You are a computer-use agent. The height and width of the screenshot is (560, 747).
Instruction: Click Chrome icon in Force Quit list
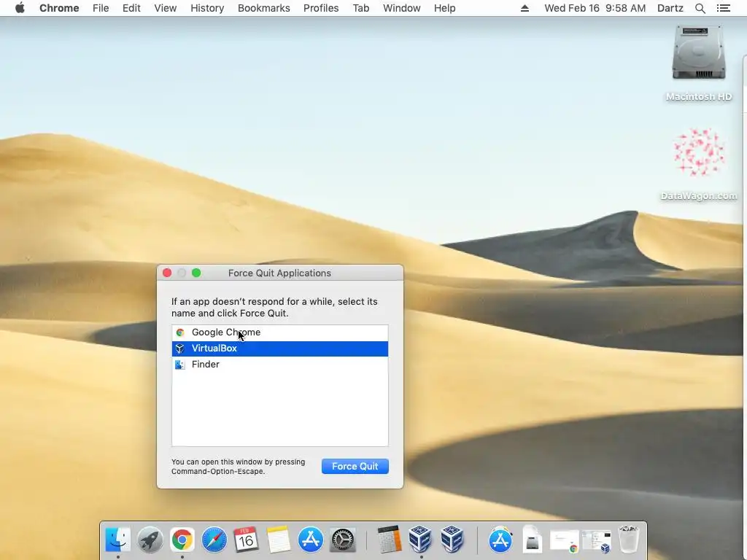[180, 332]
